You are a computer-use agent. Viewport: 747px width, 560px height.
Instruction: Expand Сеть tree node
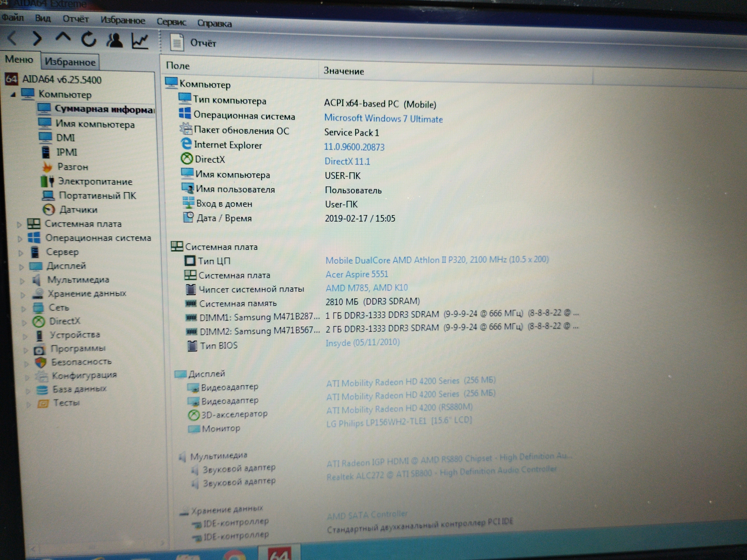[24, 308]
